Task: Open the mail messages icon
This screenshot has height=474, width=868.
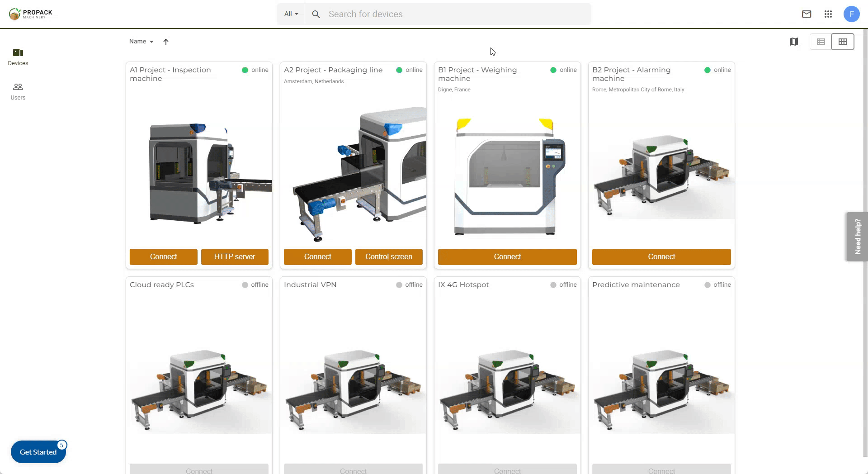Action: click(x=807, y=14)
